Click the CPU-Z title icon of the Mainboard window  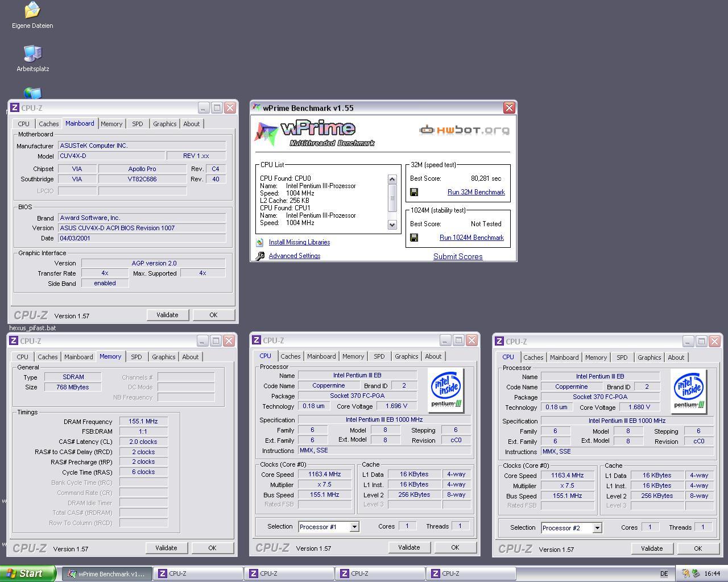(x=15, y=107)
